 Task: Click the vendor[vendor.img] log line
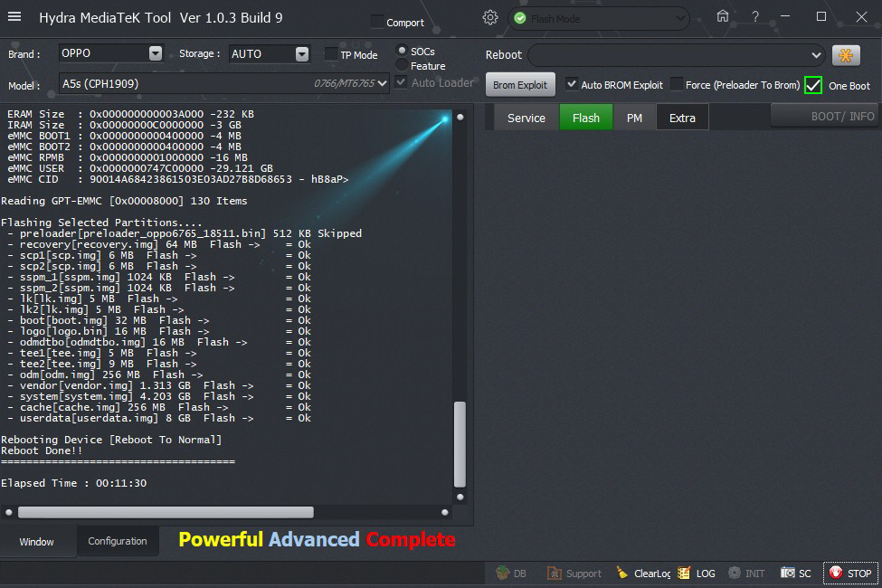(x=159, y=385)
